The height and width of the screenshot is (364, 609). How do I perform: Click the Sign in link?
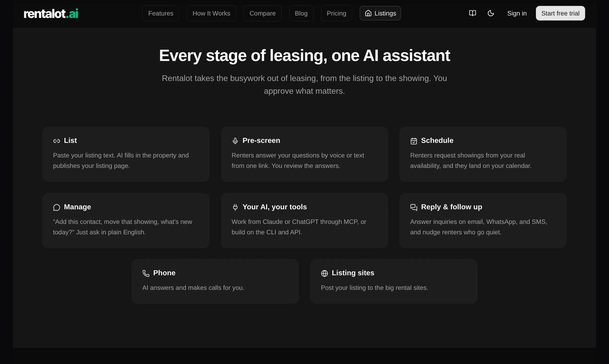(x=517, y=13)
